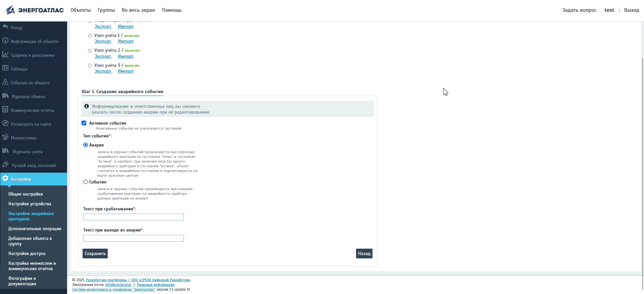Click the Экспорт link for Узел учёта 1
Image resolution: width=644 pixels, height=294 pixels.
tap(103, 41)
